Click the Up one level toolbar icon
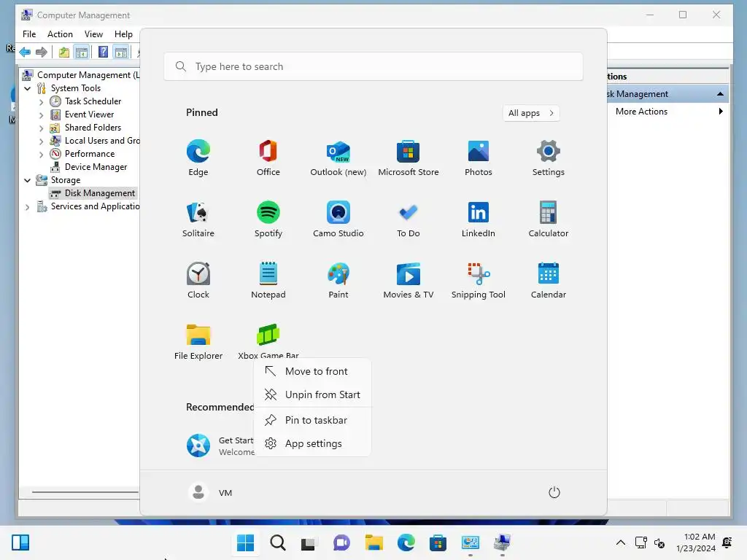 point(64,52)
